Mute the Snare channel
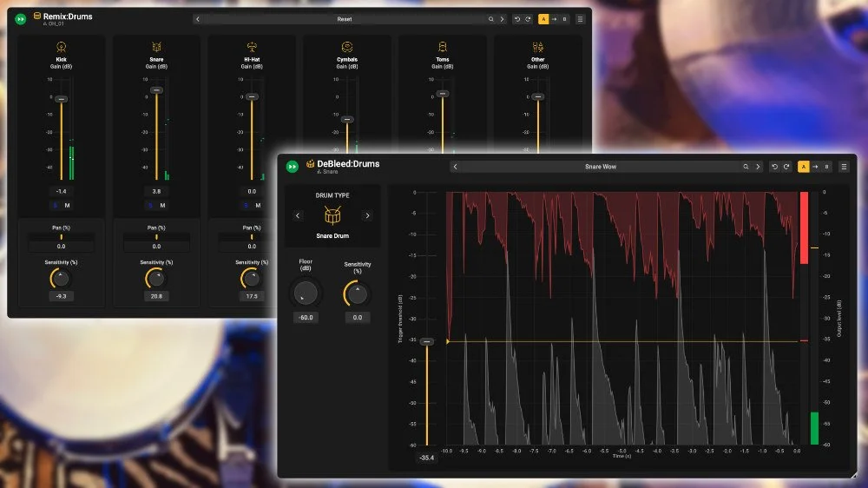The image size is (868, 488). pos(163,206)
